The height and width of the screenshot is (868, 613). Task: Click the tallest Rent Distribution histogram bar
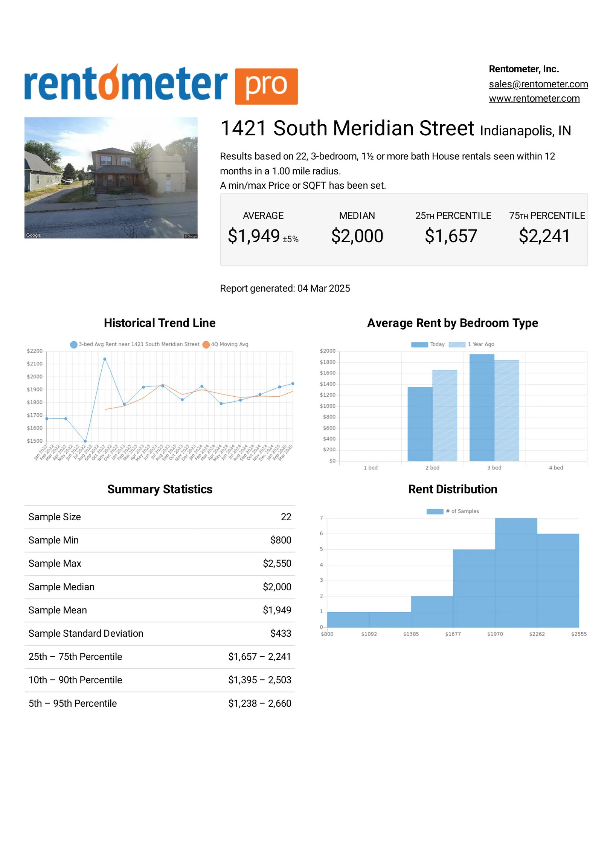(515, 573)
